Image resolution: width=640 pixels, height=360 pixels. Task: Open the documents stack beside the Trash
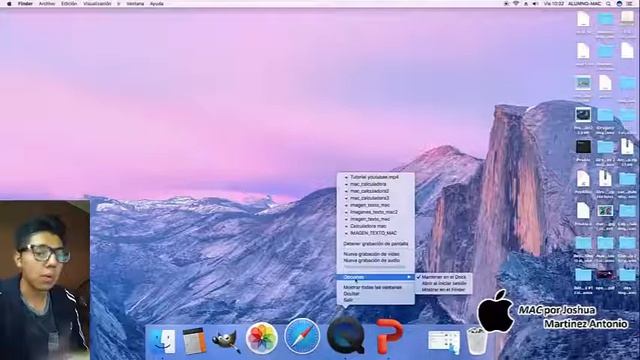(x=444, y=342)
